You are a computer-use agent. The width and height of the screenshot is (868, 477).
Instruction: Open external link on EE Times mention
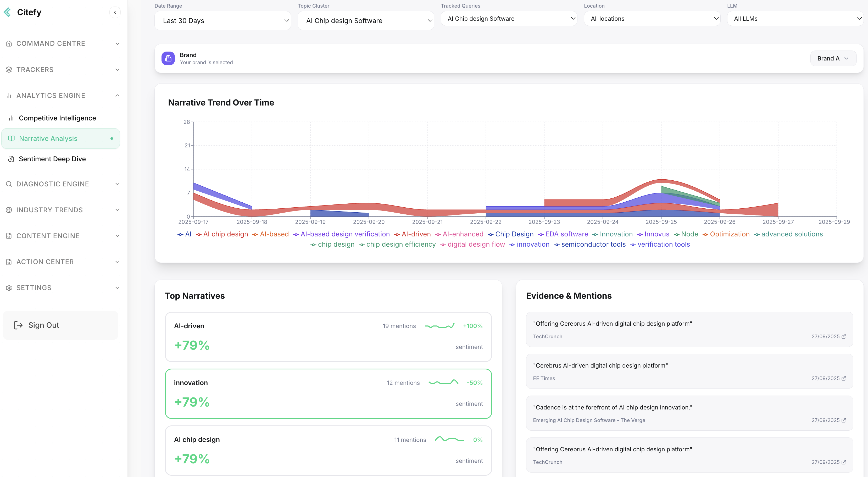click(844, 378)
